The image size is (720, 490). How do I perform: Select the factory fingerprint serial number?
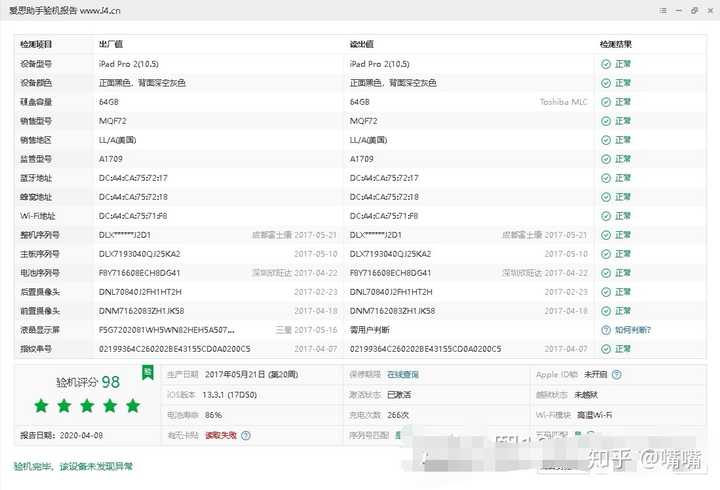point(174,349)
